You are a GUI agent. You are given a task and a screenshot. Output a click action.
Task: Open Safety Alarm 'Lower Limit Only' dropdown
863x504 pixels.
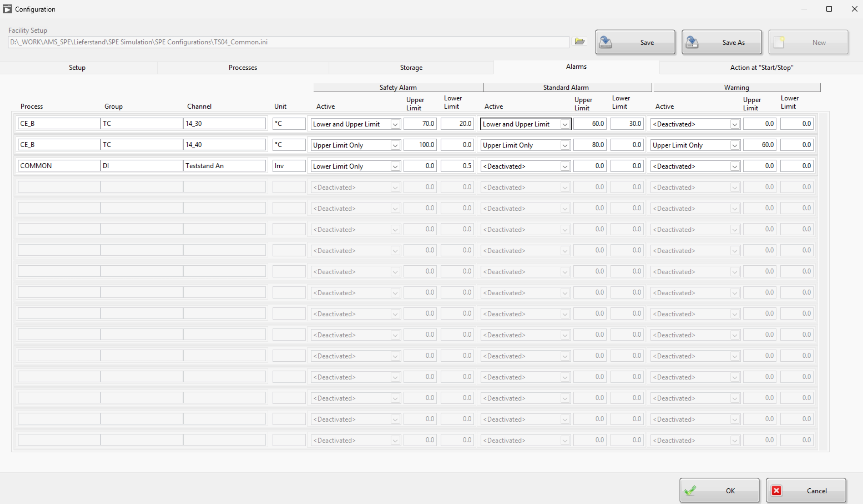395,166
